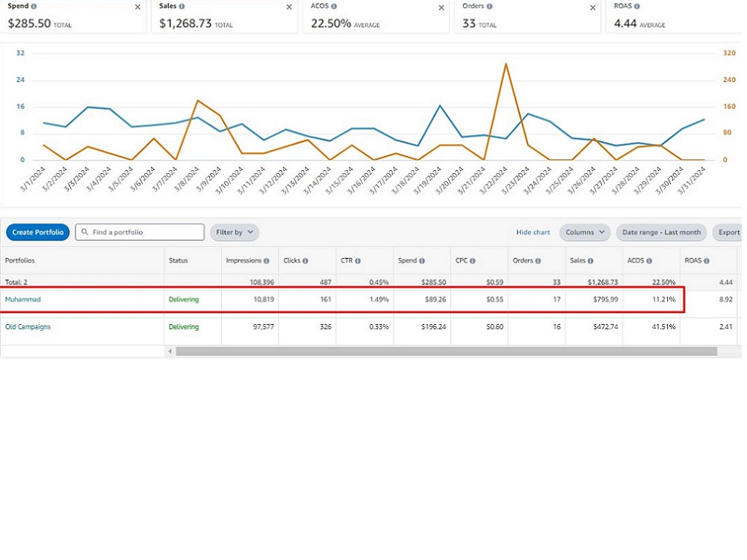Click the ACOS column info icon

point(649,261)
